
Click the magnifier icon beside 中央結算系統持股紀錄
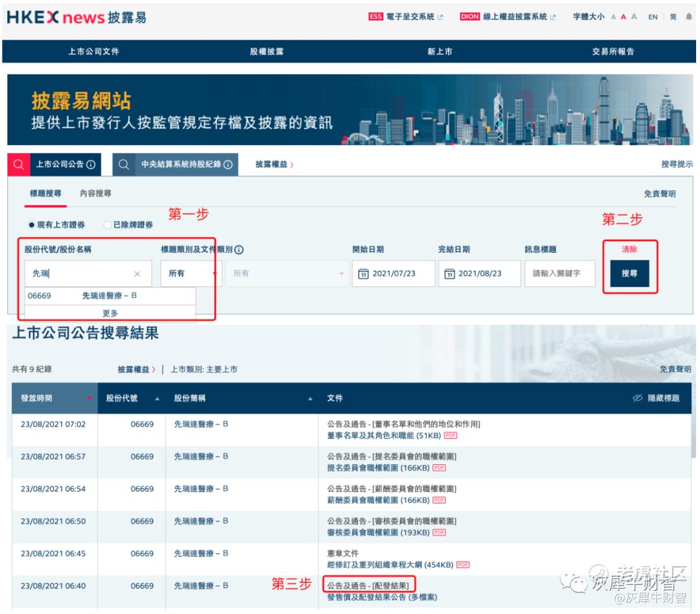pos(124,164)
